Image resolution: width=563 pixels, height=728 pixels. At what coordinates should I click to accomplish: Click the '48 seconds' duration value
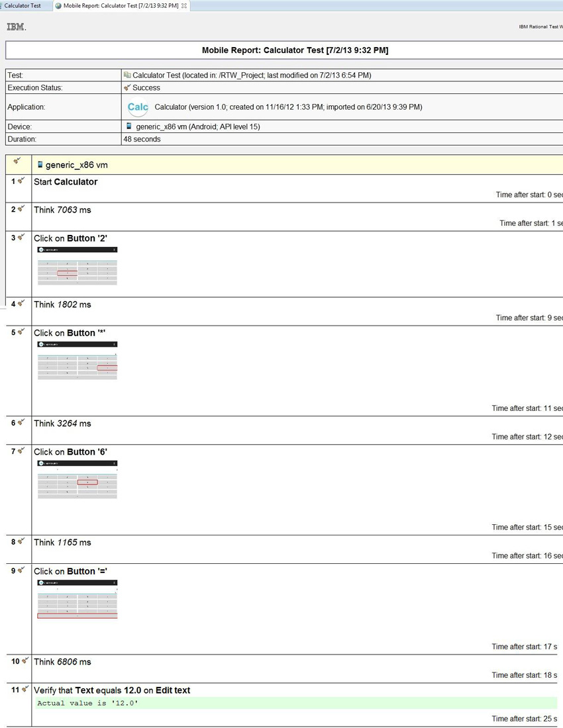142,139
